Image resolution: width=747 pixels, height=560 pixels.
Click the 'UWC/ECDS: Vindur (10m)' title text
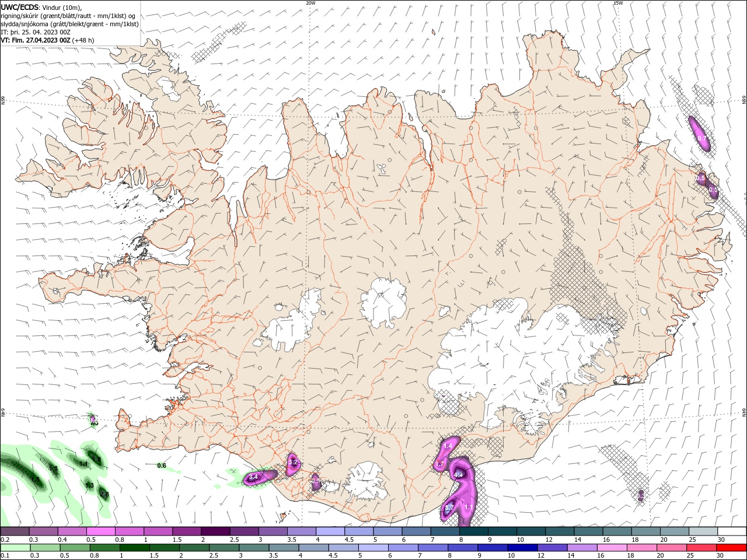click(x=41, y=7)
